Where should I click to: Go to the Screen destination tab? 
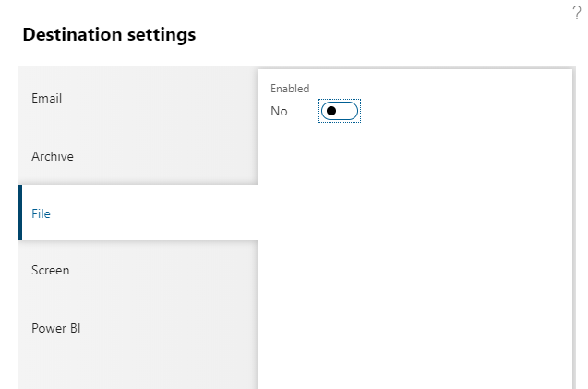(x=51, y=271)
